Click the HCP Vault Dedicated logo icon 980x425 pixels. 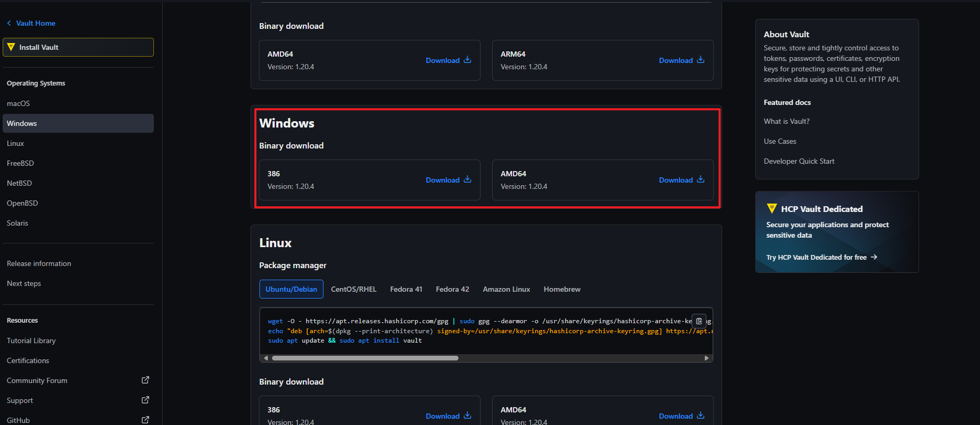click(x=772, y=208)
